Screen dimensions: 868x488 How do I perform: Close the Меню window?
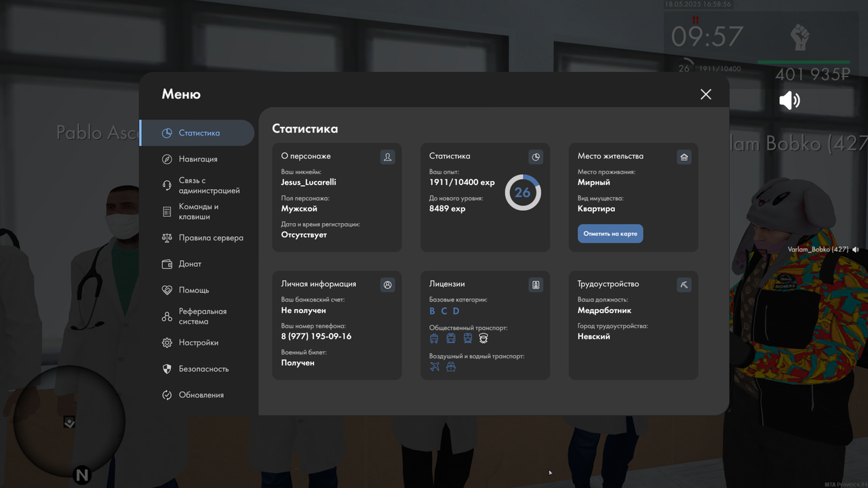(x=706, y=94)
